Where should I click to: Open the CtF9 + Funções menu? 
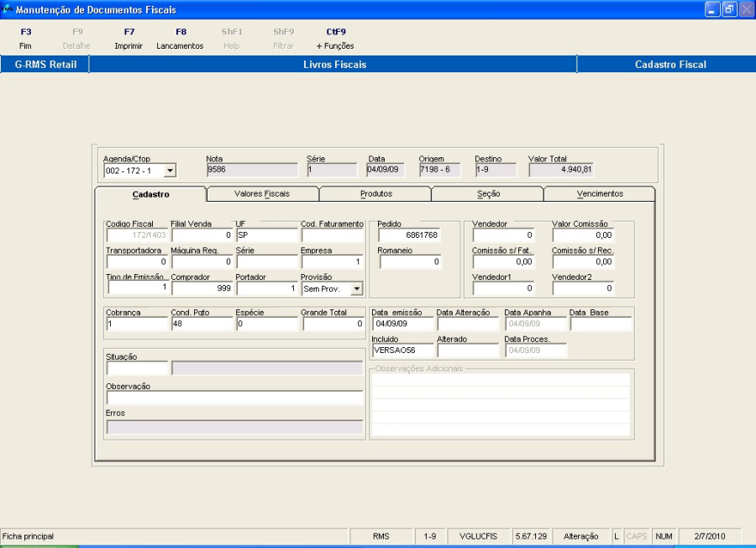pyautogui.click(x=335, y=39)
